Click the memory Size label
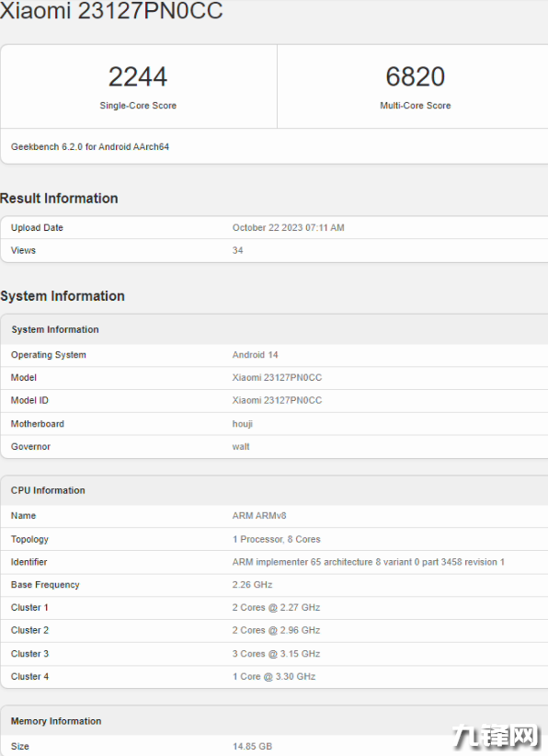The image size is (548, 756). coord(19,747)
